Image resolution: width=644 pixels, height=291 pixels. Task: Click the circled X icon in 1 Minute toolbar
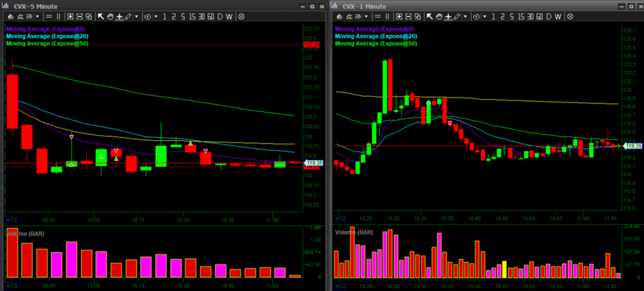pyautogui.click(x=570, y=16)
